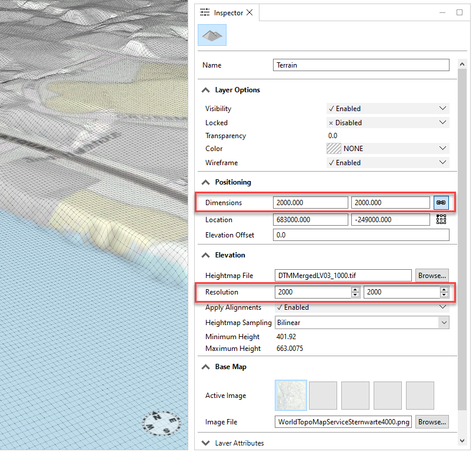Open the Apply Alignments dropdown
Screen dimensions: 476x452
[x=444, y=307]
